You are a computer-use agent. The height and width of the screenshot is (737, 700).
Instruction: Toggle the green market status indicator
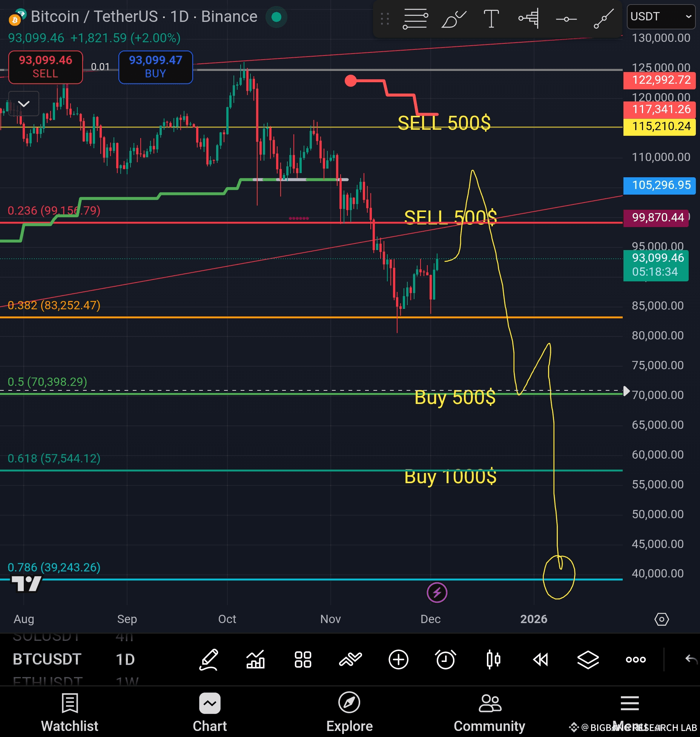tap(276, 17)
